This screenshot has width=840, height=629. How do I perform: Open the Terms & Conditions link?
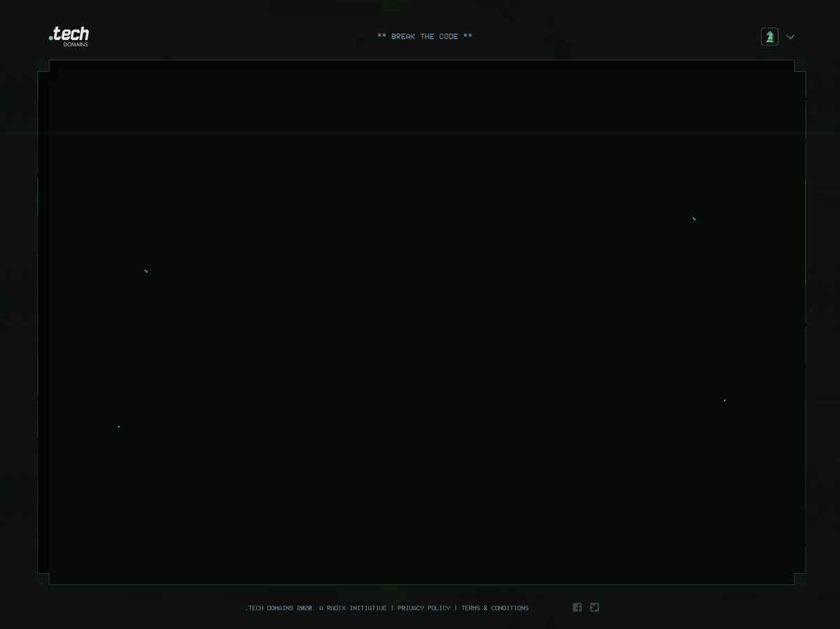pyautogui.click(x=495, y=608)
